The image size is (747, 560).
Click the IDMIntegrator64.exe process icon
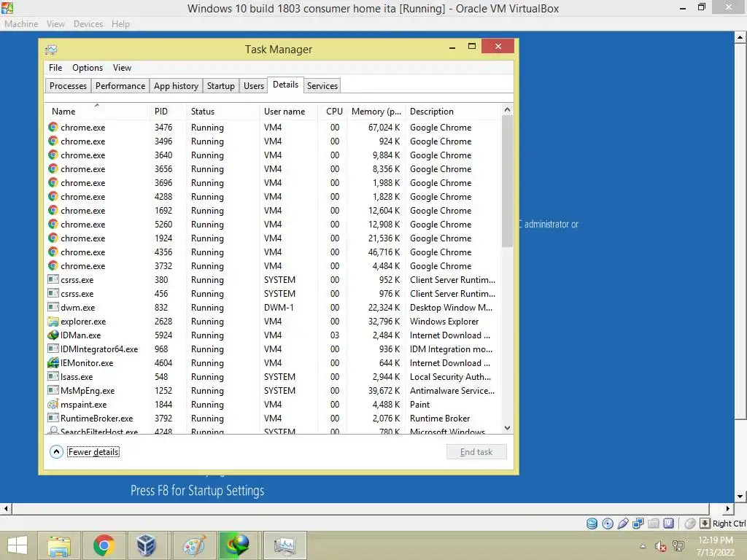coord(53,349)
